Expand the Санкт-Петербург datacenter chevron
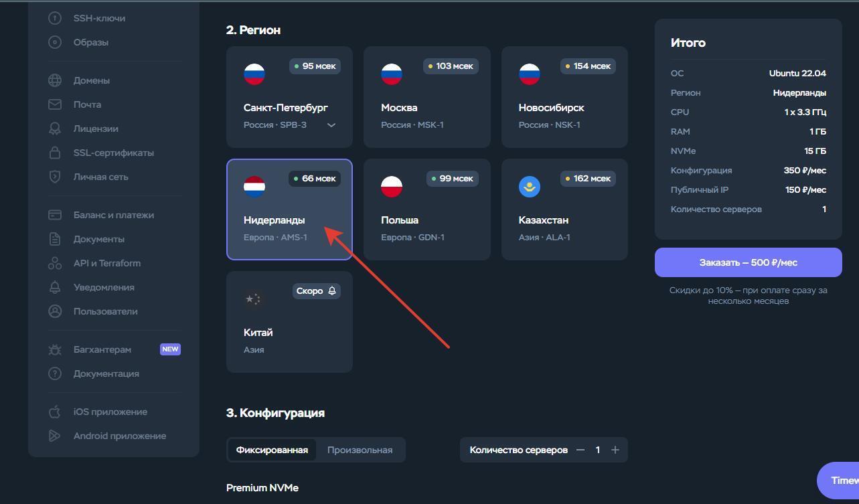Image resolution: width=859 pixels, height=504 pixels. (331, 124)
